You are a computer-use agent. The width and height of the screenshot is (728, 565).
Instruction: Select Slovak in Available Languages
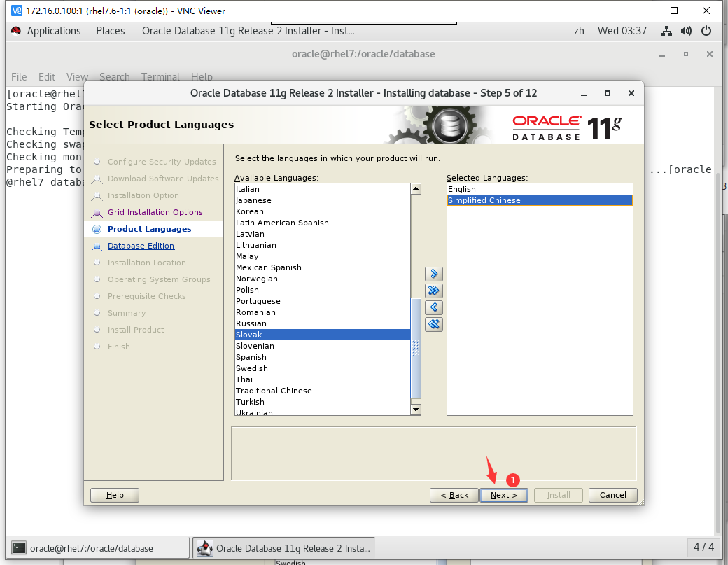(x=323, y=335)
